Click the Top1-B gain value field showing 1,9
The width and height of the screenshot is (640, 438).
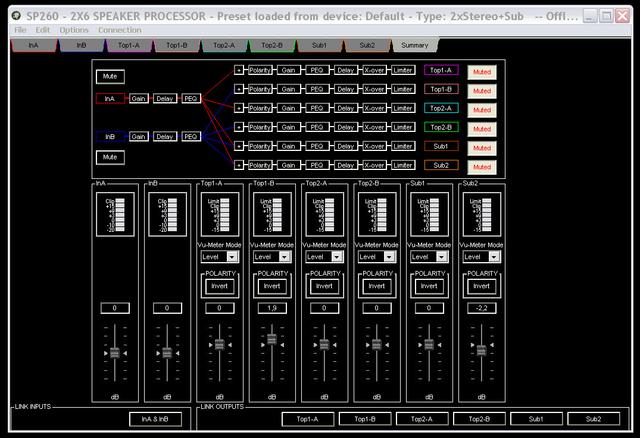(x=270, y=308)
